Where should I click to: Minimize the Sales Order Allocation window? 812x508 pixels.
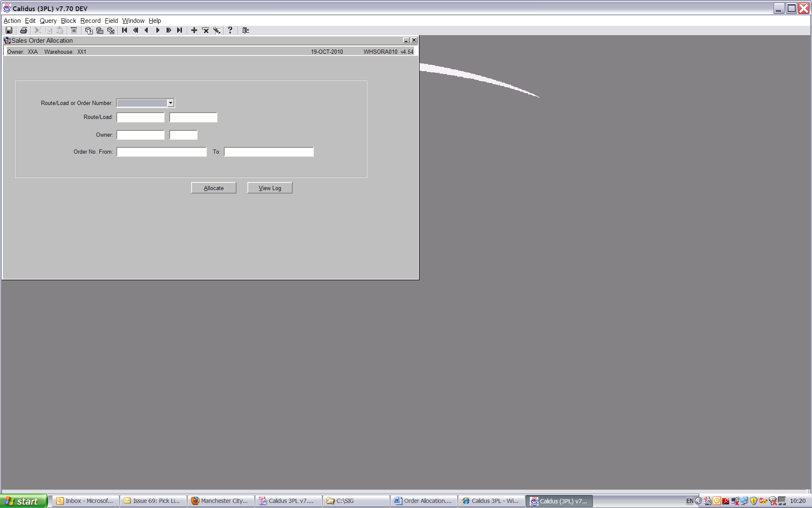tap(406, 40)
